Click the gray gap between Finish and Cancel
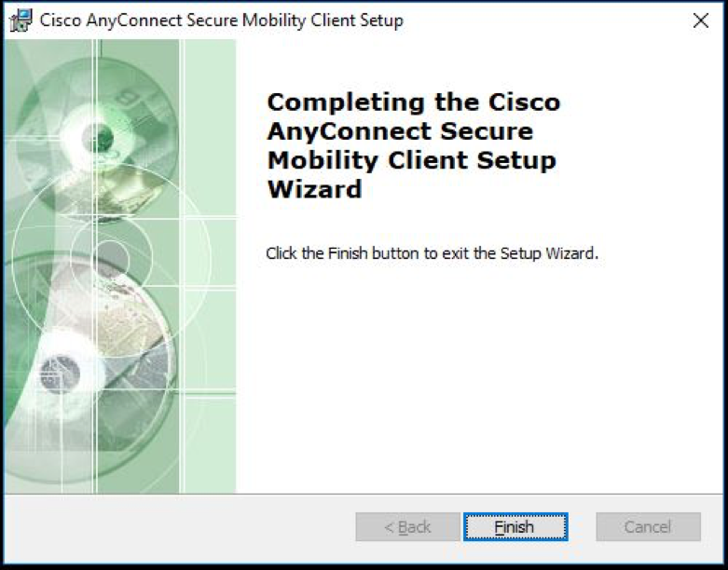728x570 pixels. point(582,527)
